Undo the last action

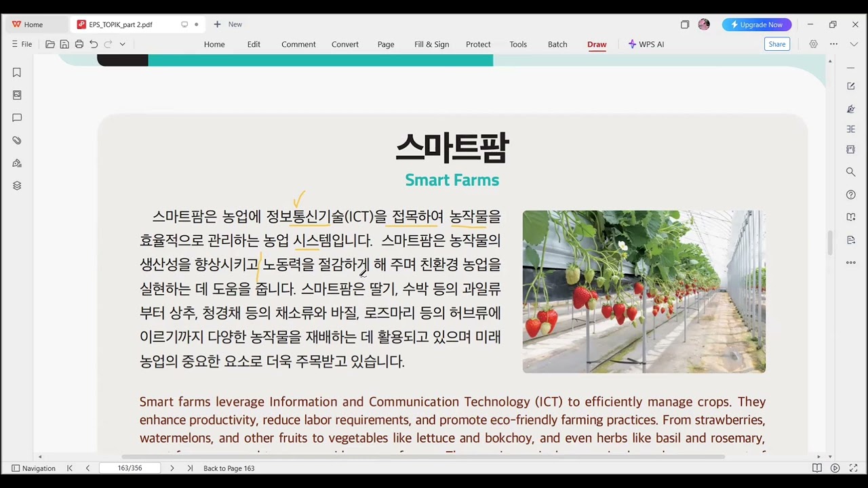pyautogui.click(x=94, y=44)
